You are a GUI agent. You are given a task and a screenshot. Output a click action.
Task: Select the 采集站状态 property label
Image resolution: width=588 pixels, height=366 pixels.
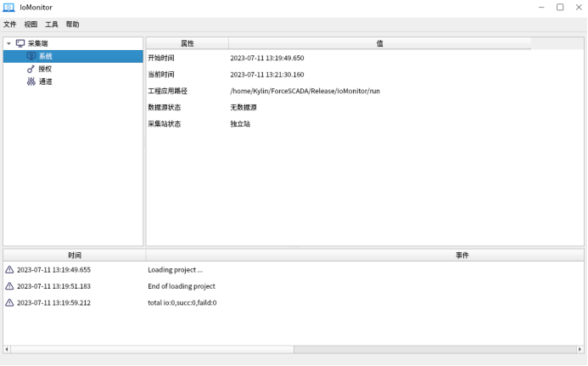coord(165,124)
